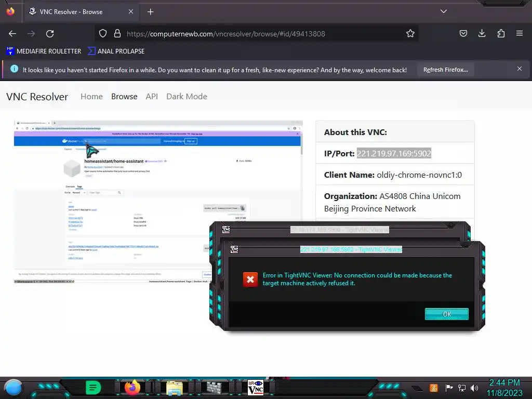Dismiss the Firefox refresh notification bar
This screenshot has width=532, height=399.
pyautogui.click(x=520, y=69)
